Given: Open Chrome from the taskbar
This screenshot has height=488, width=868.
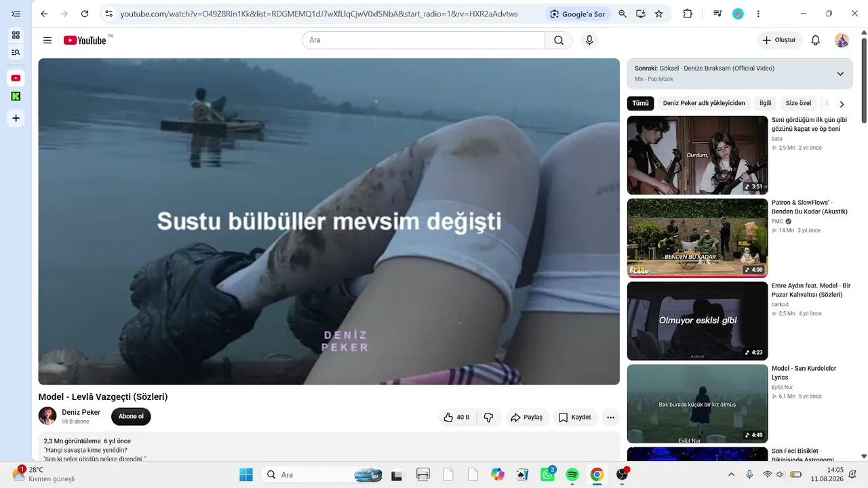Looking at the screenshot, I should click(597, 474).
